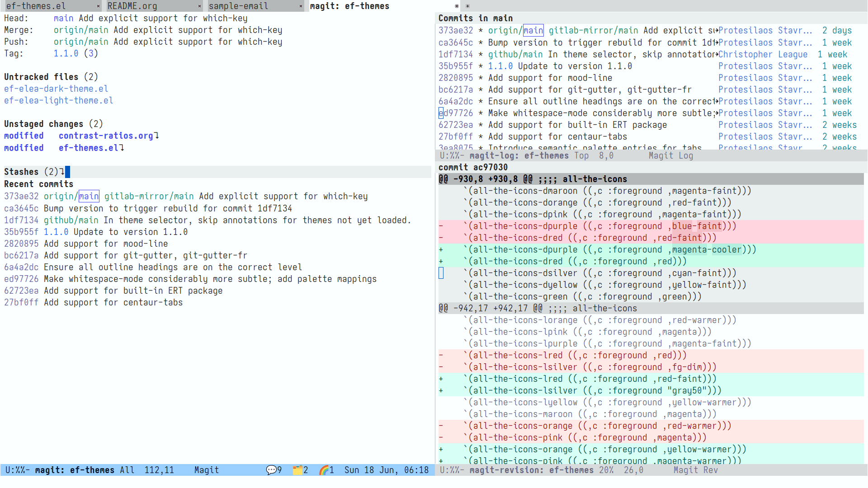868x488 pixels.
Task: Click added line all-the-icons-lsilver "gray50"
Action: click(651, 390)
